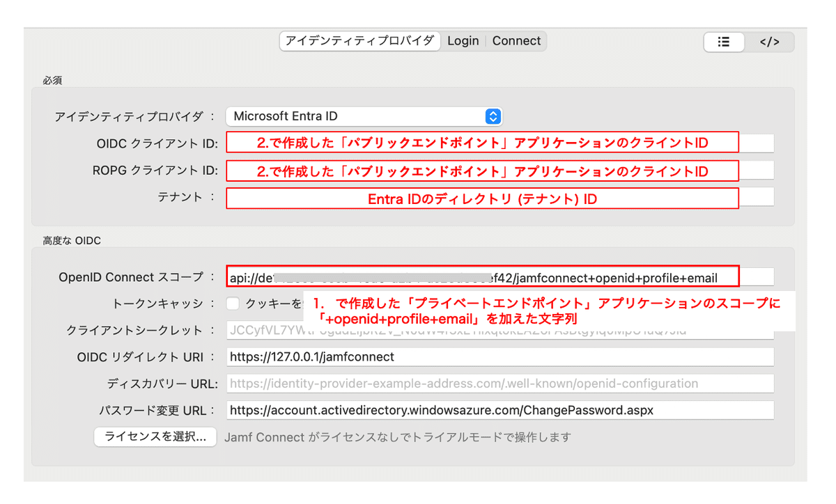Select the アイデンティティプロバイダ tab
The image size is (836, 504).
(x=360, y=41)
